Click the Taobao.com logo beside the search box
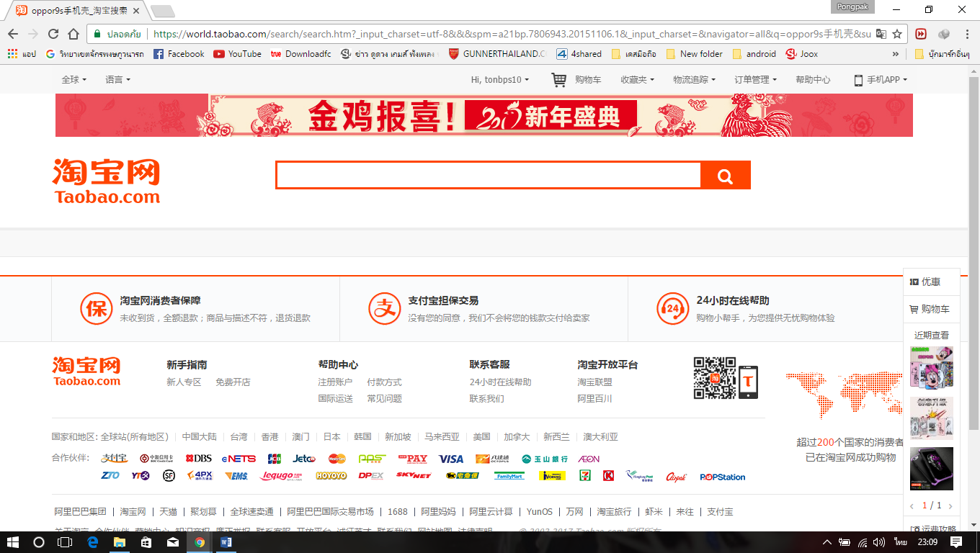This screenshot has height=553, width=980. (x=106, y=181)
